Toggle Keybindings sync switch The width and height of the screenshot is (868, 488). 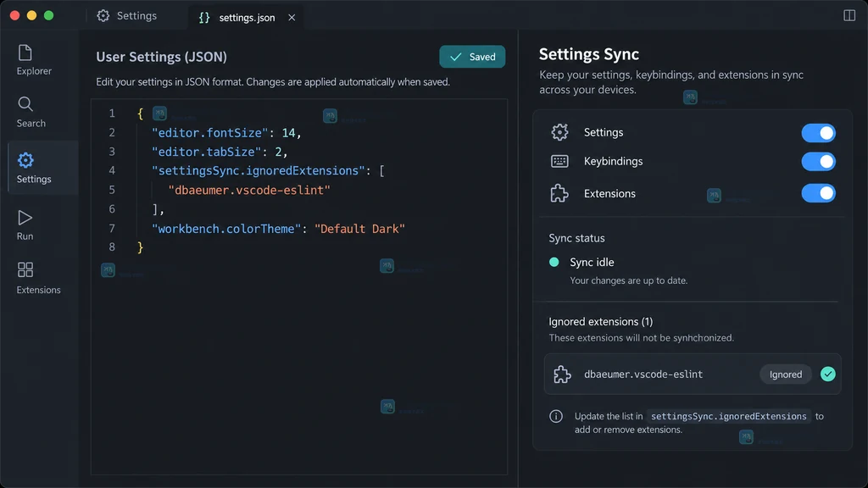[818, 162]
